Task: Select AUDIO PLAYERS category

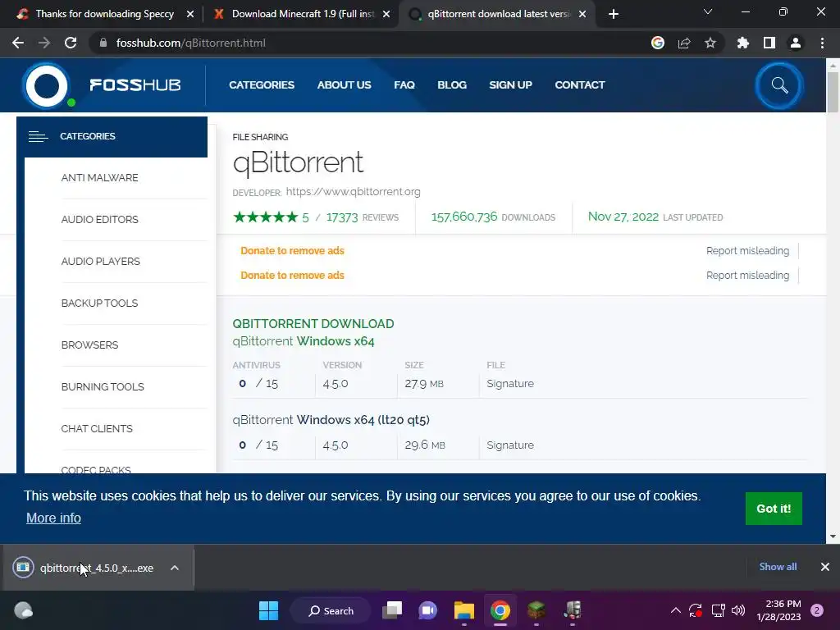Action: click(x=101, y=262)
